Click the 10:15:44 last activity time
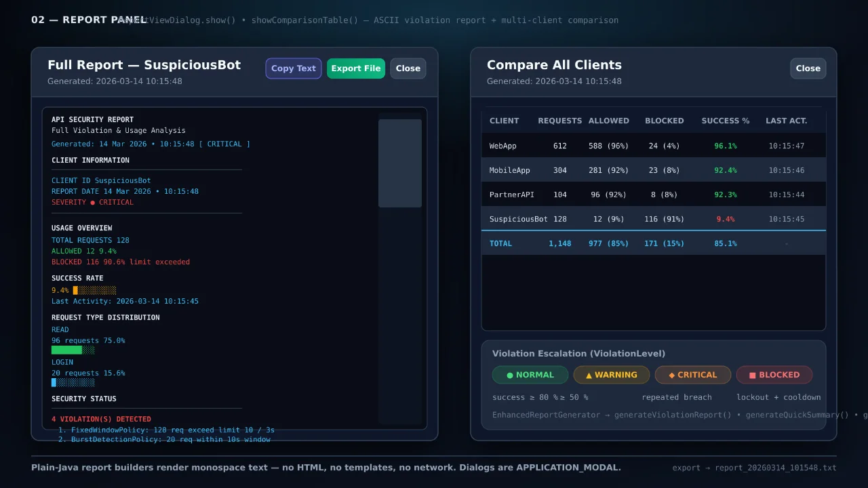This screenshot has height=488, width=868. click(x=787, y=195)
